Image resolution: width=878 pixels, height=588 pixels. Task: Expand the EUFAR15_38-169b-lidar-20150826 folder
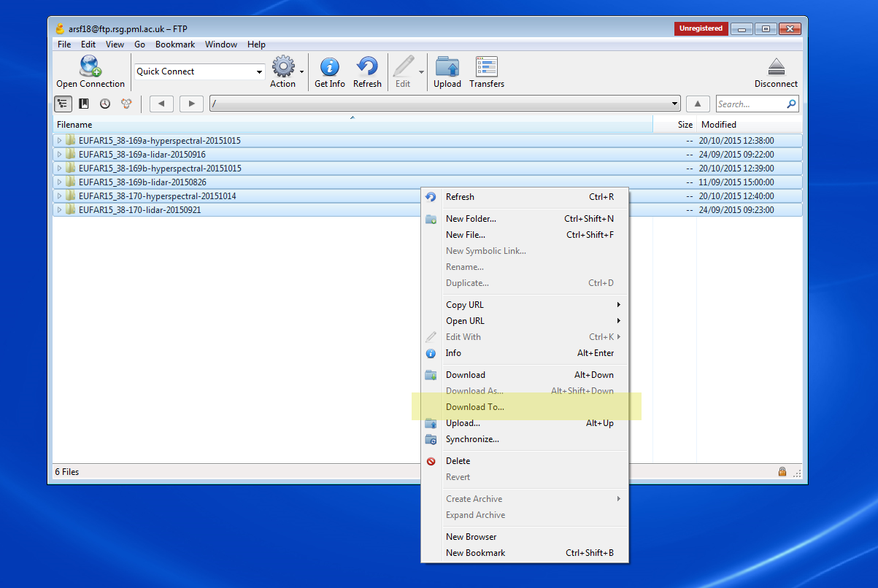60,182
